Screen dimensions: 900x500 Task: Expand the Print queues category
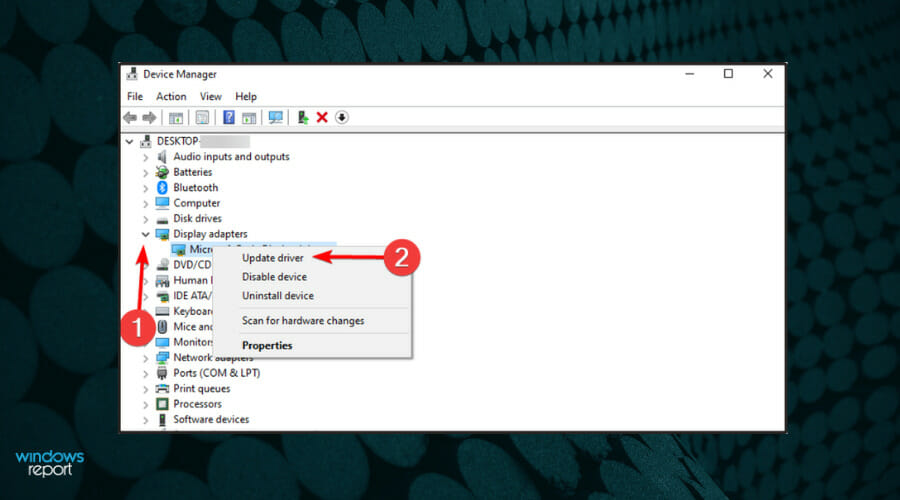(x=146, y=389)
